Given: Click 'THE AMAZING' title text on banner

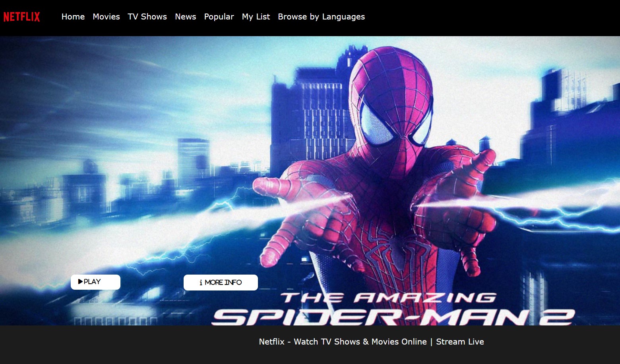Looking at the screenshot, I should tap(388, 298).
